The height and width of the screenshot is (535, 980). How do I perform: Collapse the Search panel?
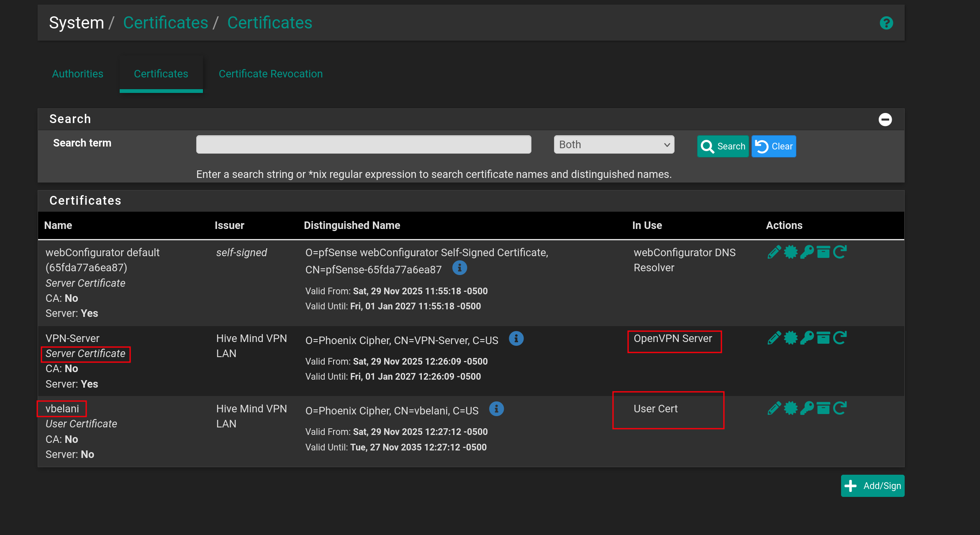(x=885, y=119)
